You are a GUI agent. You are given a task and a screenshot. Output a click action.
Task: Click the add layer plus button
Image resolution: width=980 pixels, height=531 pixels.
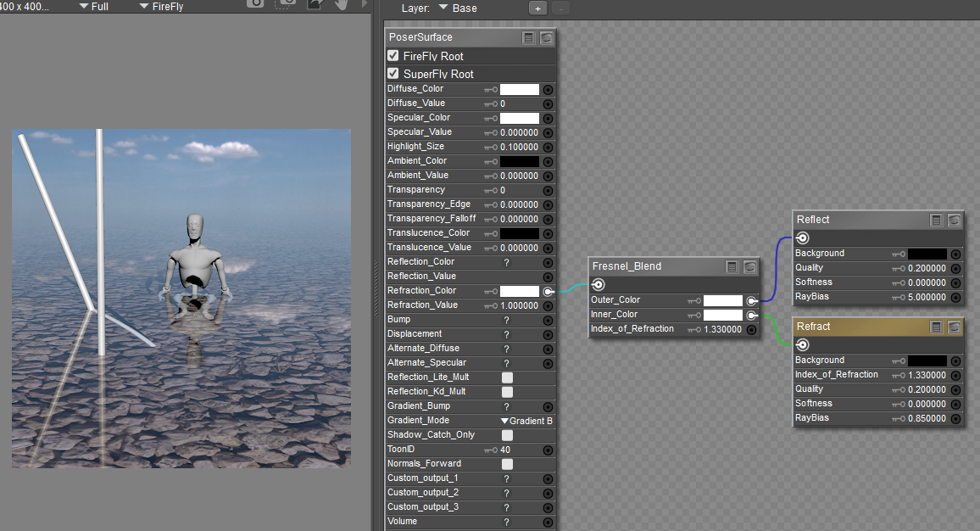537,8
